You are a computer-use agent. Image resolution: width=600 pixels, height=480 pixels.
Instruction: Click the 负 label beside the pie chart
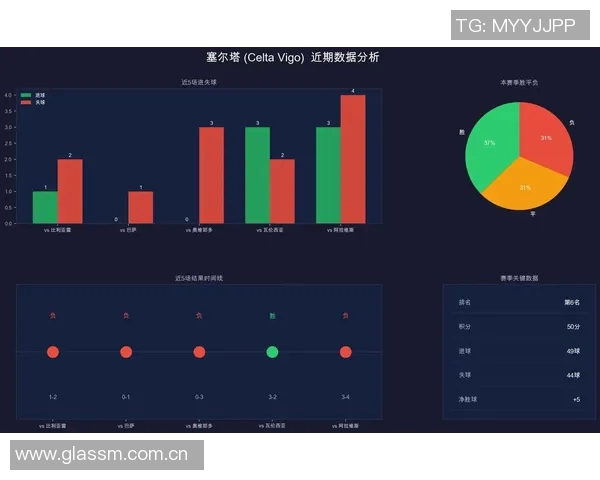pyautogui.click(x=572, y=123)
